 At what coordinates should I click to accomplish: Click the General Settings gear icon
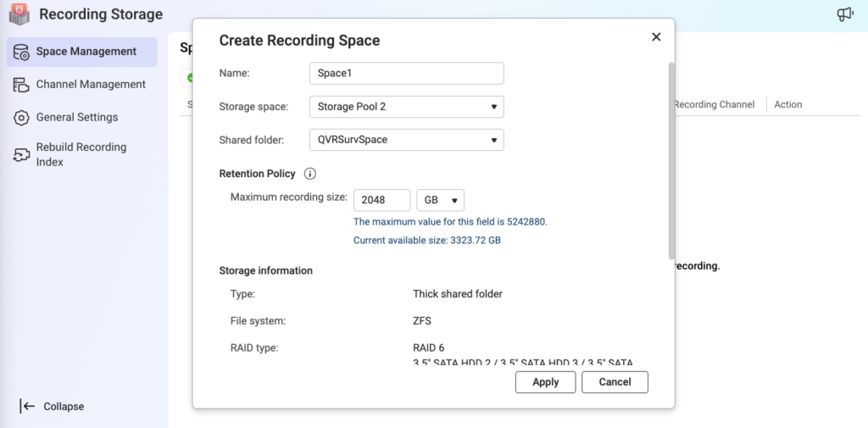click(x=21, y=118)
